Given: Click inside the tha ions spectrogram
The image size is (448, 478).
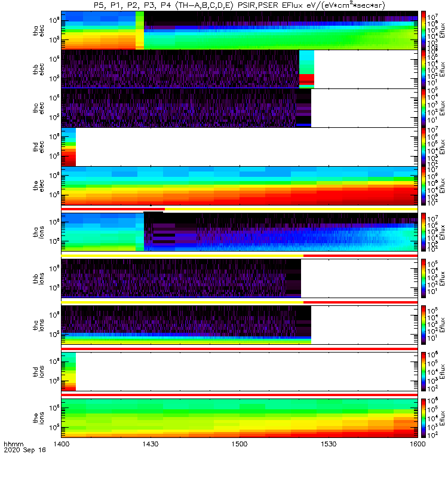Looking at the screenshot, I should 240,232.
